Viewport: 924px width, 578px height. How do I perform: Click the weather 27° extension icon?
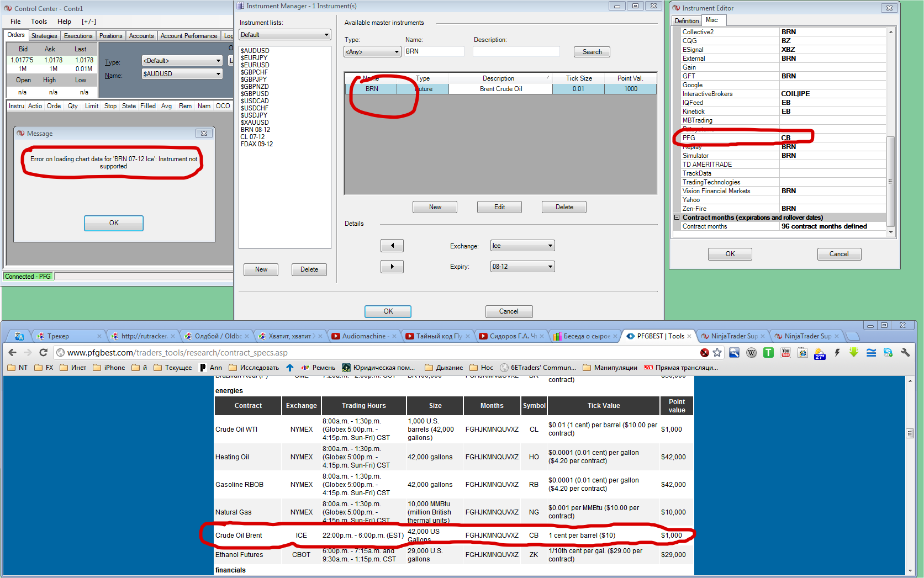[x=820, y=353]
